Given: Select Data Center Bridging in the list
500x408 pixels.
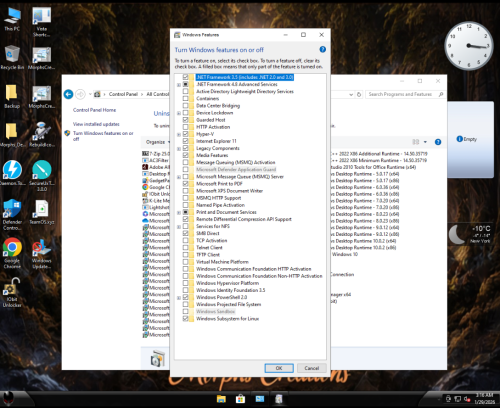Looking at the screenshot, I should [218, 106].
